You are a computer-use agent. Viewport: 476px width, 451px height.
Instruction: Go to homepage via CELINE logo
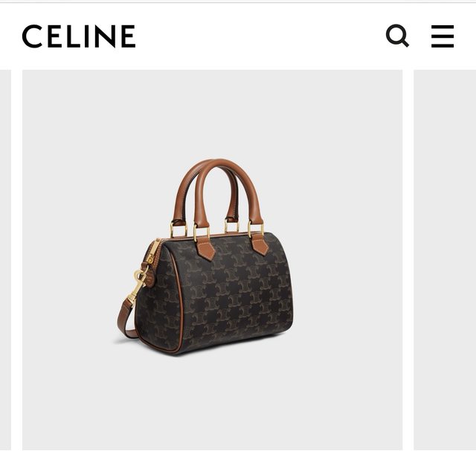coord(79,36)
